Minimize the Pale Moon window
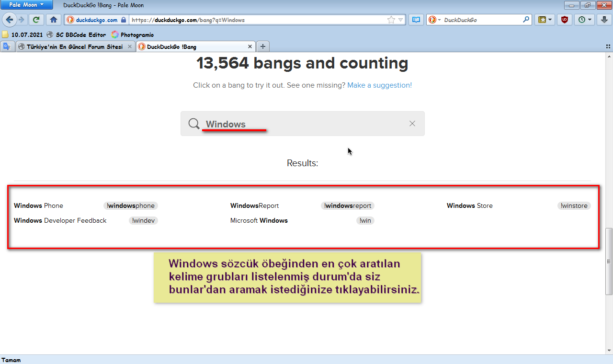The width and height of the screenshot is (613, 364). 572,5
